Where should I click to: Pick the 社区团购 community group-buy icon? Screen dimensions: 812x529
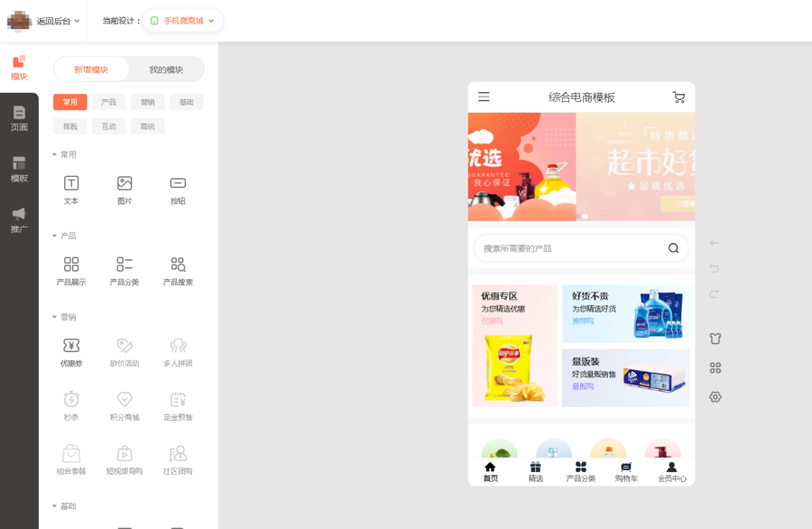(x=178, y=456)
